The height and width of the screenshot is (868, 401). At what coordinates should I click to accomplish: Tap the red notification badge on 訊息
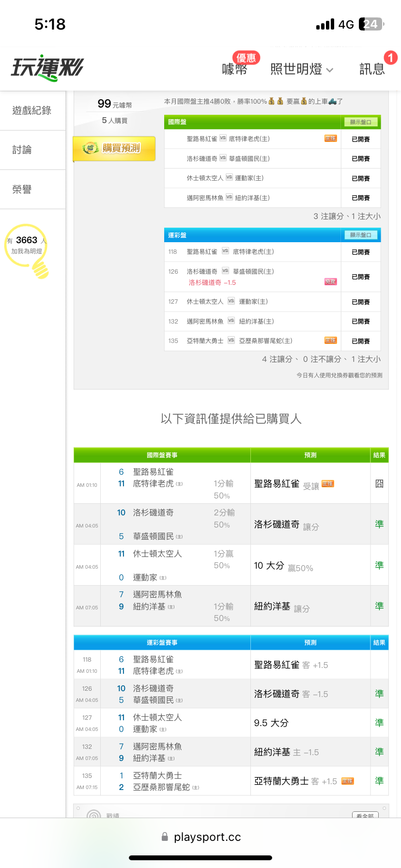pos(390,58)
